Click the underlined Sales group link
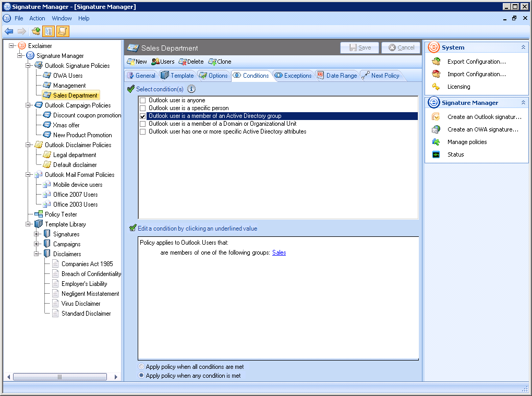This screenshot has width=532, height=396. 279,253
